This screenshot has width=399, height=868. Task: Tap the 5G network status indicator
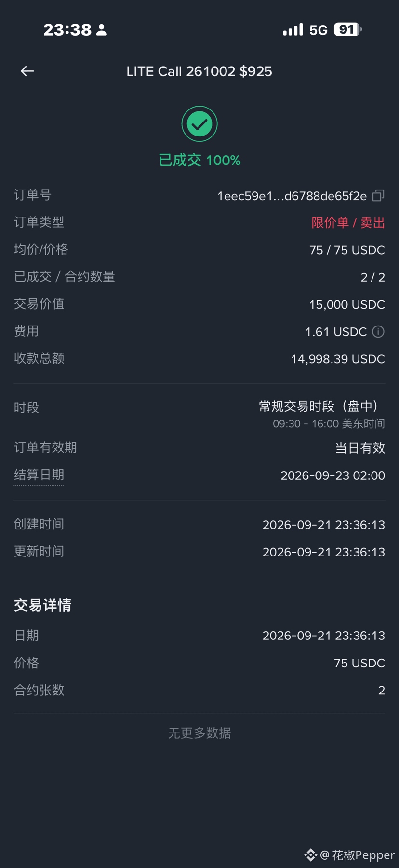(319, 30)
